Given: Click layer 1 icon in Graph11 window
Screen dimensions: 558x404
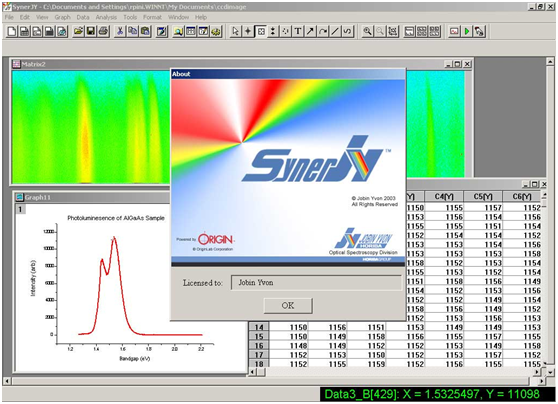Looking at the screenshot, I should (x=20, y=209).
